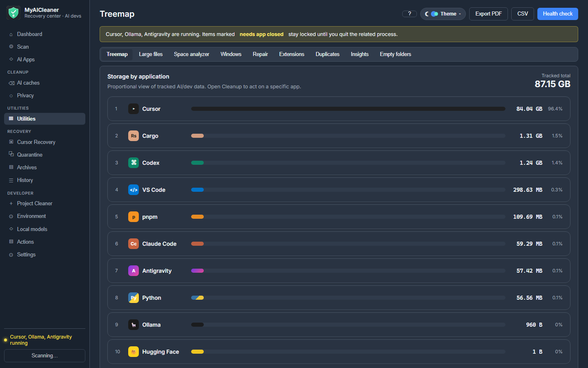Click the Antigravity purple icon
Image resolution: width=588 pixels, height=368 pixels.
pyautogui.click(x=134, y=271)
